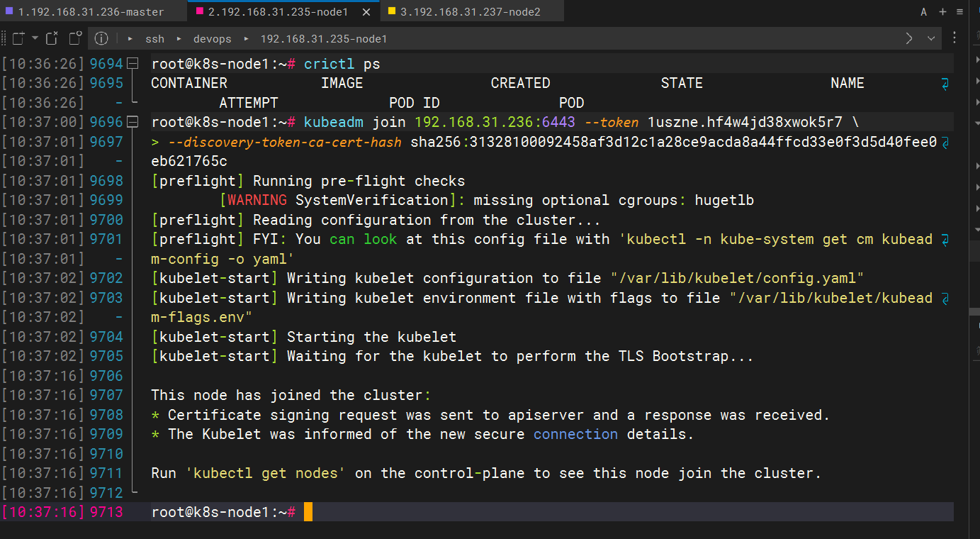Click line number 9713 at the prompt
This screenshot has width=980, height=539.
(x=106, y=511)
